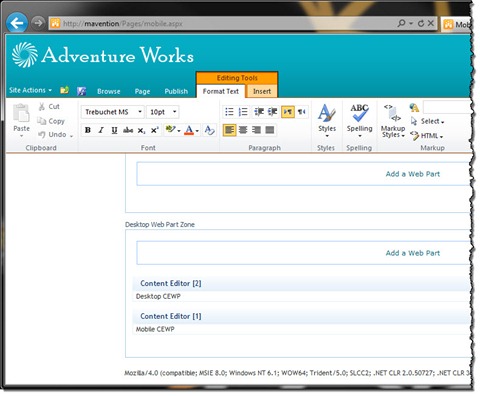Clear formatting with the eraser A icon

click(x=209, y=130)
